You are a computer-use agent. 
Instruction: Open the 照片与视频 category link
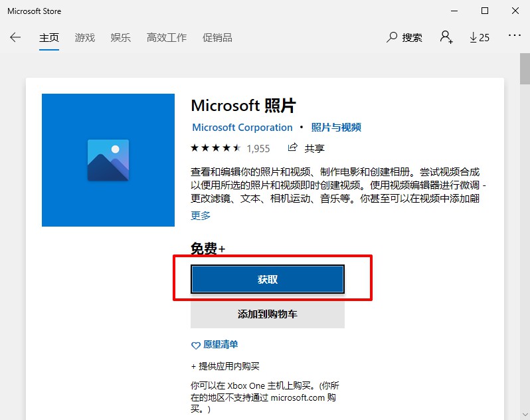coord(336,128)
